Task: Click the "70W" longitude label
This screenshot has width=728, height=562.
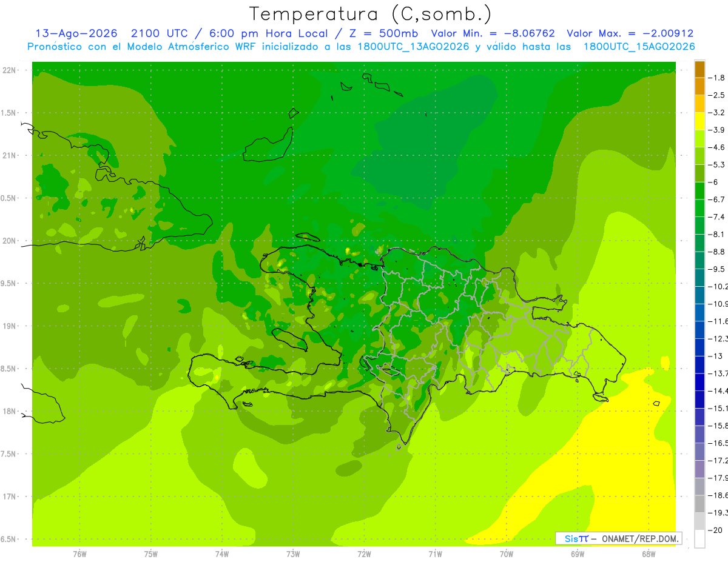Action: click(507, 554)
